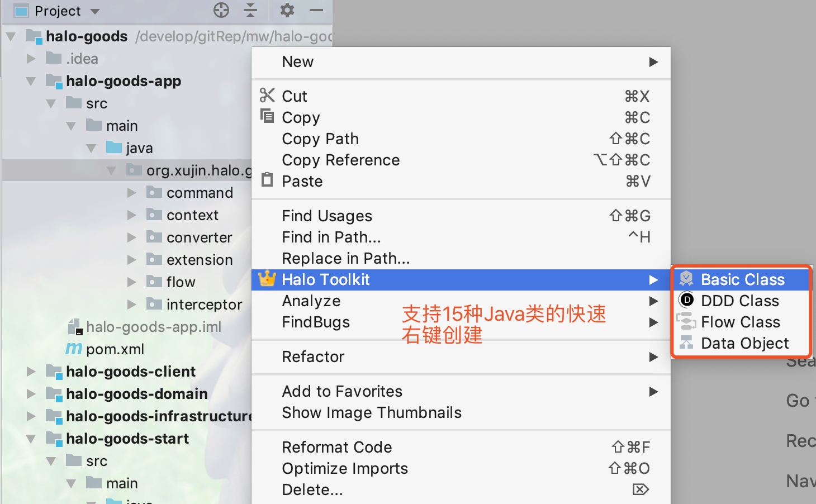
Task: Expand the halo-goods-client module
Action: pyautogui.click(x=31, y=372)
